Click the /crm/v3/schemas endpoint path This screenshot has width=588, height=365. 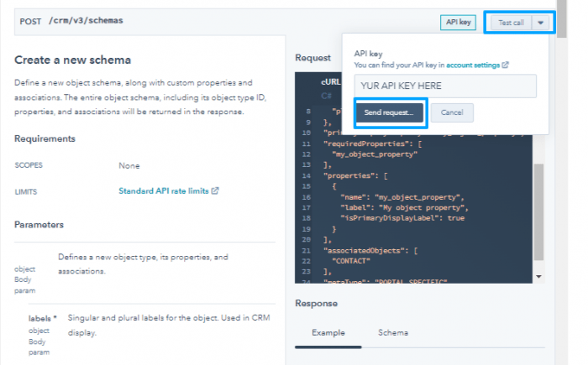pyautogui.click(x=86, y=21)
